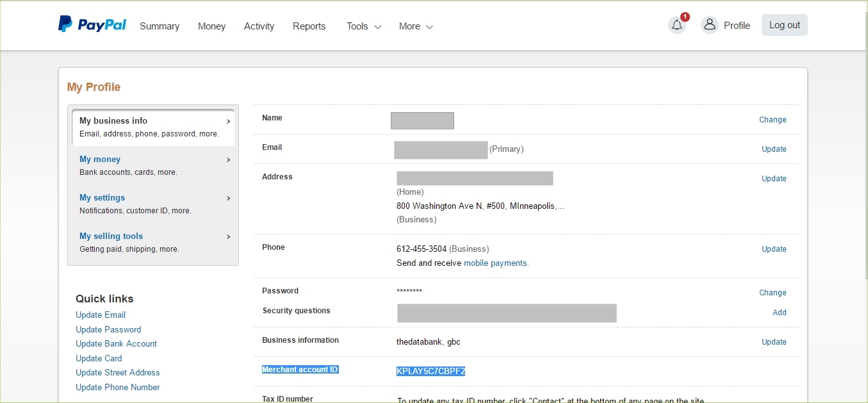The height and width of the screenshot is (403, 868).
Task: Click Update link for Business information
Action: pyautogui.click(x=774, y=342)
